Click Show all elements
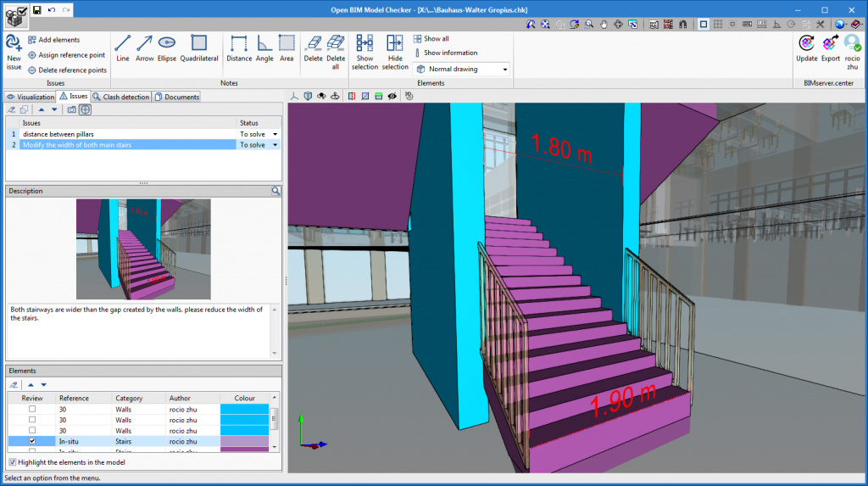This screenshot has height=486, width=868. [431, 39]
